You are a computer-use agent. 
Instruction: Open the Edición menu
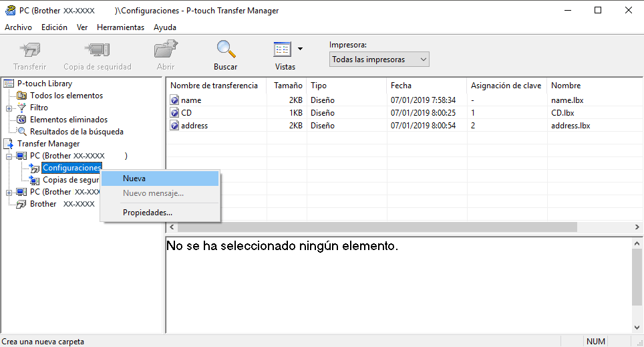(54, 27)
